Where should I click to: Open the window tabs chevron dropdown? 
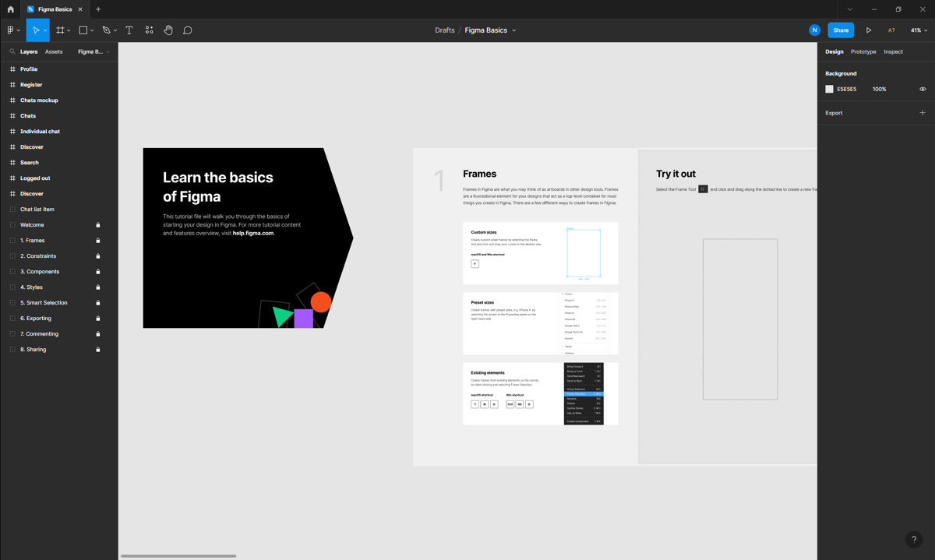849,9
